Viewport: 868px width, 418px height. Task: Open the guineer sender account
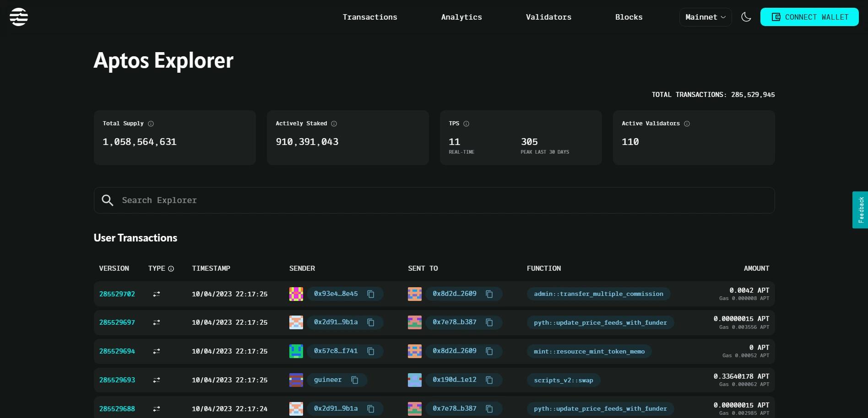point(328,380)
